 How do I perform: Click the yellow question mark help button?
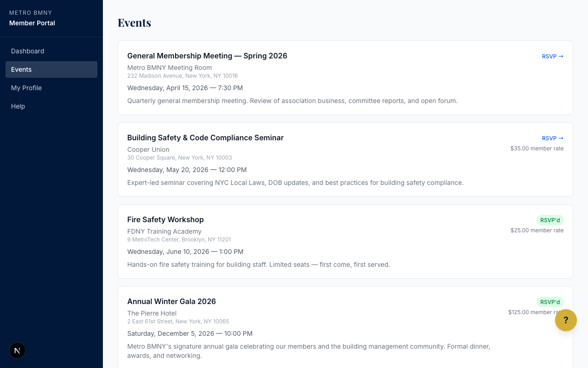pos(565,320)
